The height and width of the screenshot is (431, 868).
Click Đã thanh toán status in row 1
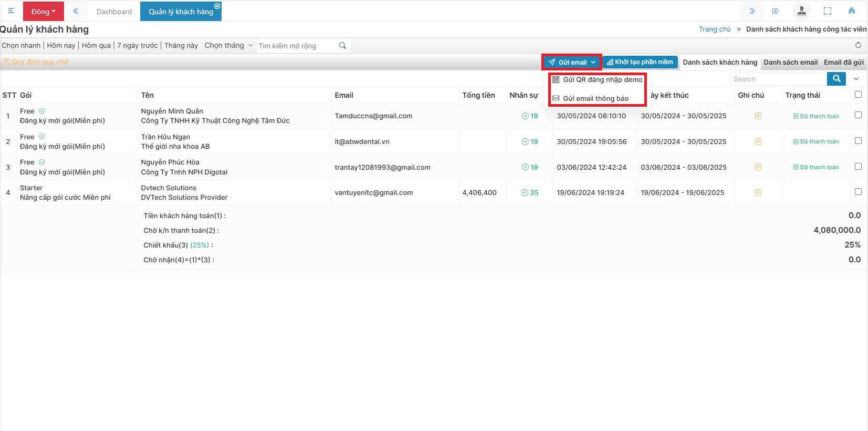816,116
